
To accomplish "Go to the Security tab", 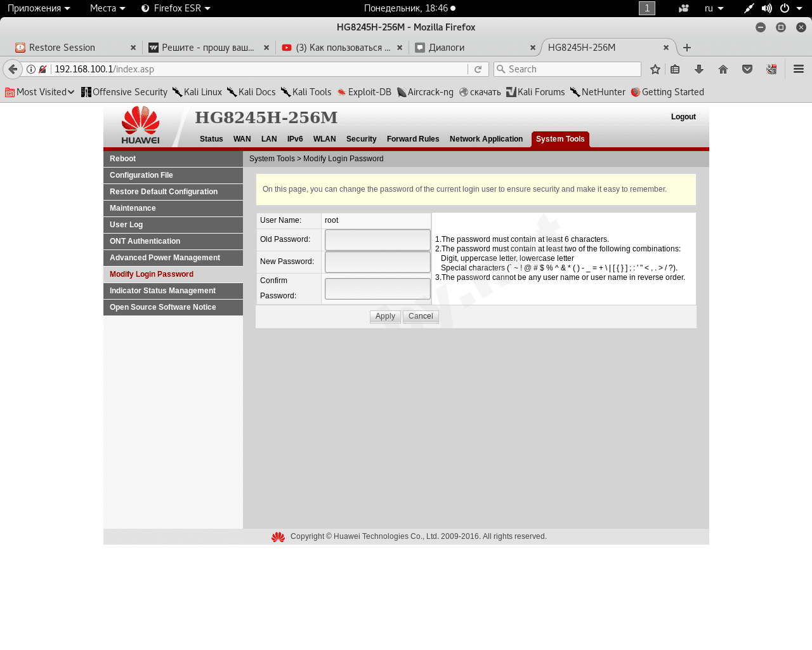I will [361, 139].
